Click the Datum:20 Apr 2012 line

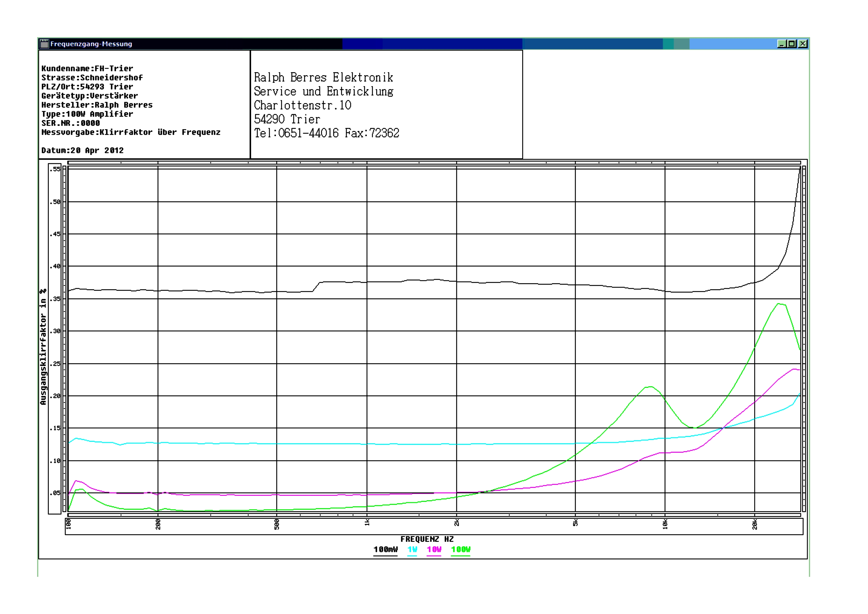click(82, 150)
